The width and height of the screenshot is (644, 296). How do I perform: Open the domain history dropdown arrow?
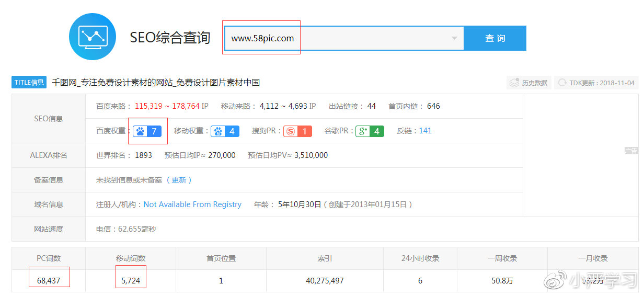point(454,38)
